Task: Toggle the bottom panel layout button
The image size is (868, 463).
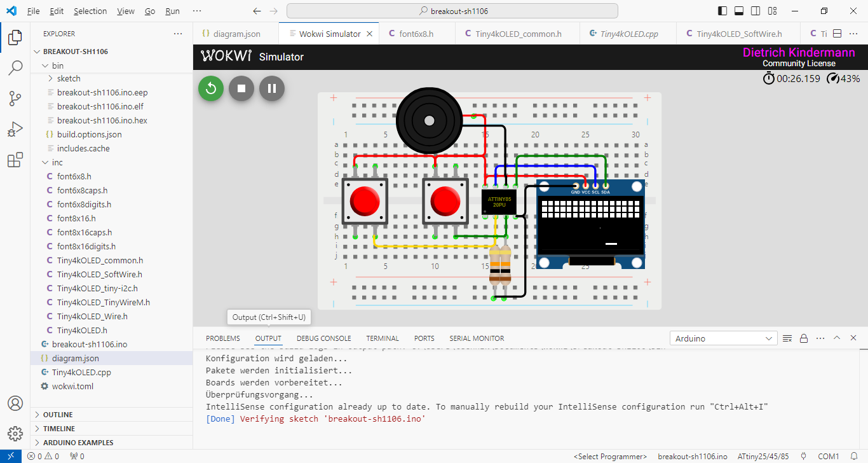Action: pyautogui.click(x=739, y=11)
